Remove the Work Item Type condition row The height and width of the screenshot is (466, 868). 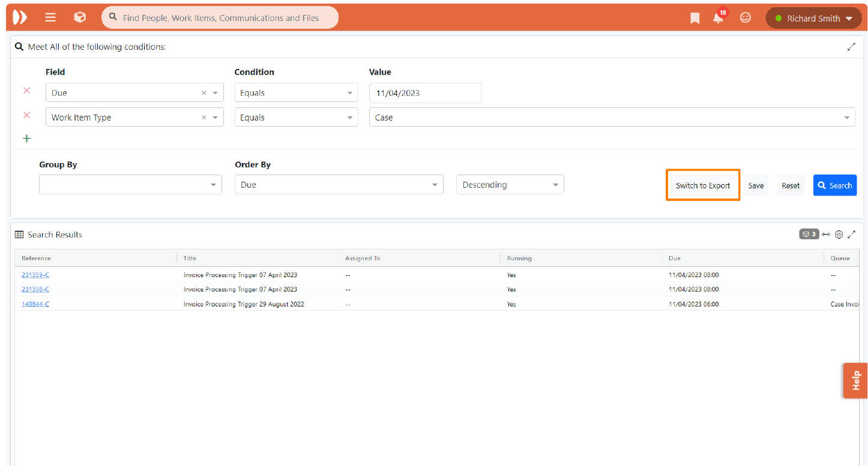pyautogui.click(x=26, y=116)
